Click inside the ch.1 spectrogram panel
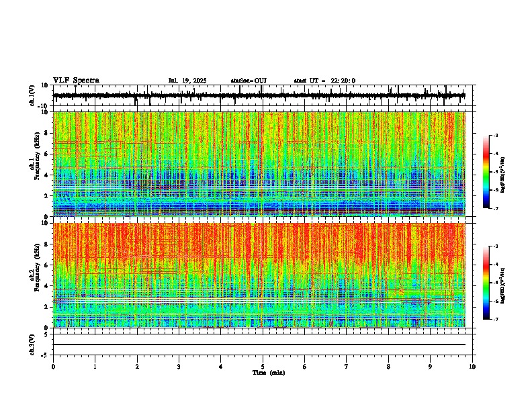The width and height of the screenshot is (532, 411). tap(259, 164)
